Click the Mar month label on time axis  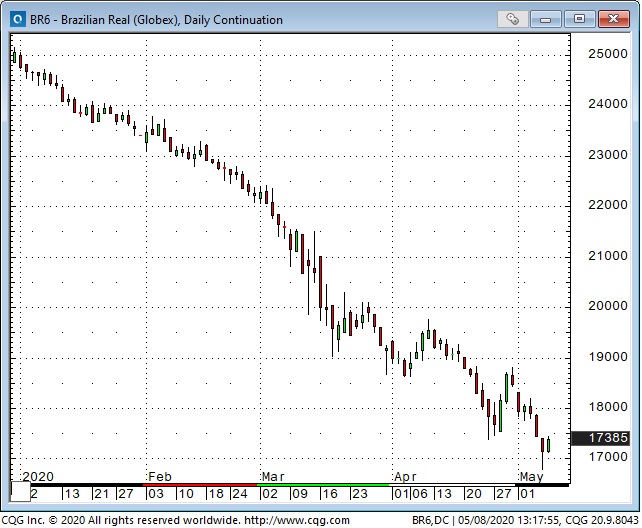pos(273,477)
